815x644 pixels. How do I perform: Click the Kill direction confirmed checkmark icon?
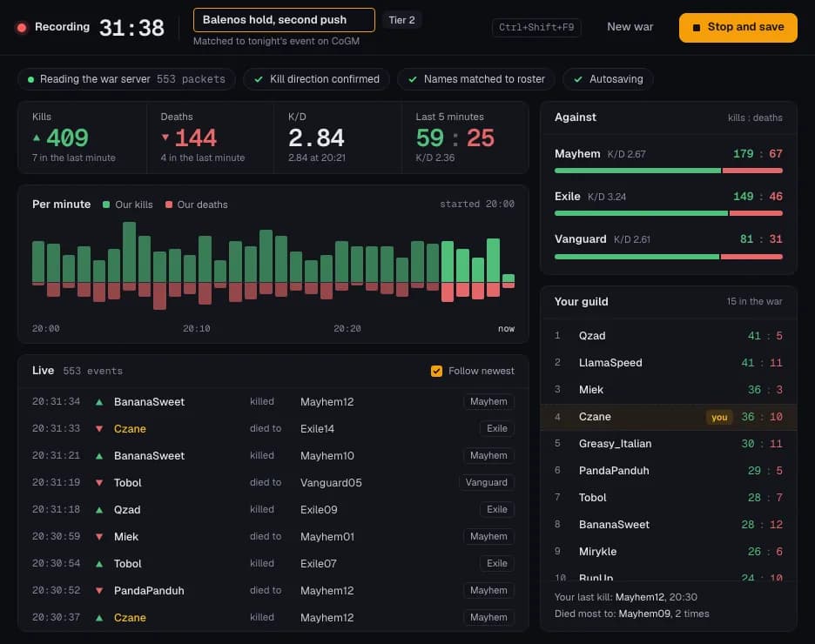pos(259,79)
